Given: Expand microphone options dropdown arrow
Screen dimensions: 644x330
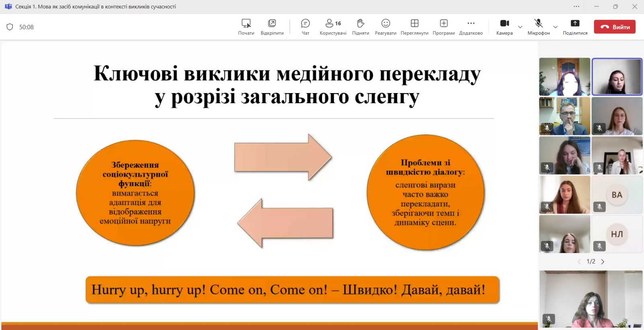Looking at the screenshot, I should coord(555,27).
